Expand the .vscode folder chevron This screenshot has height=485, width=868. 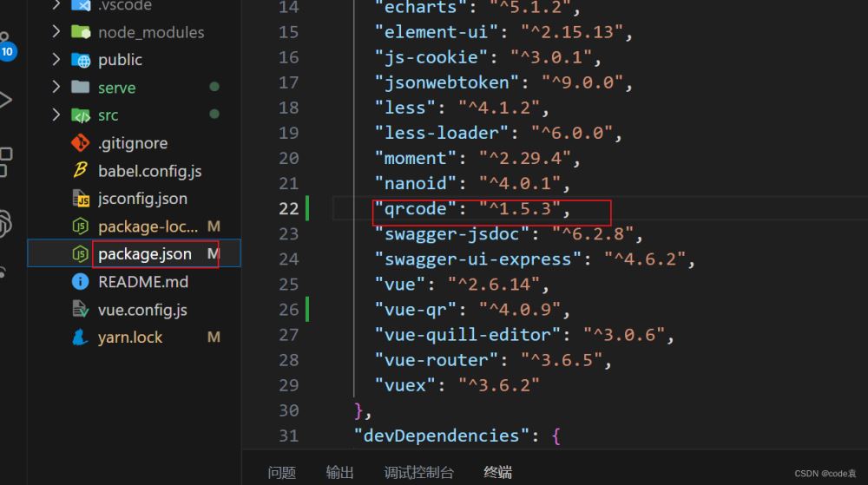56,5
